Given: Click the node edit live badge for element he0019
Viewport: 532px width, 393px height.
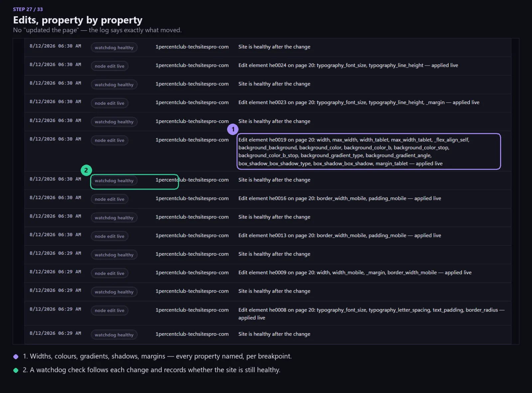Looking at the screenshot, I should [x=109, y=140].
